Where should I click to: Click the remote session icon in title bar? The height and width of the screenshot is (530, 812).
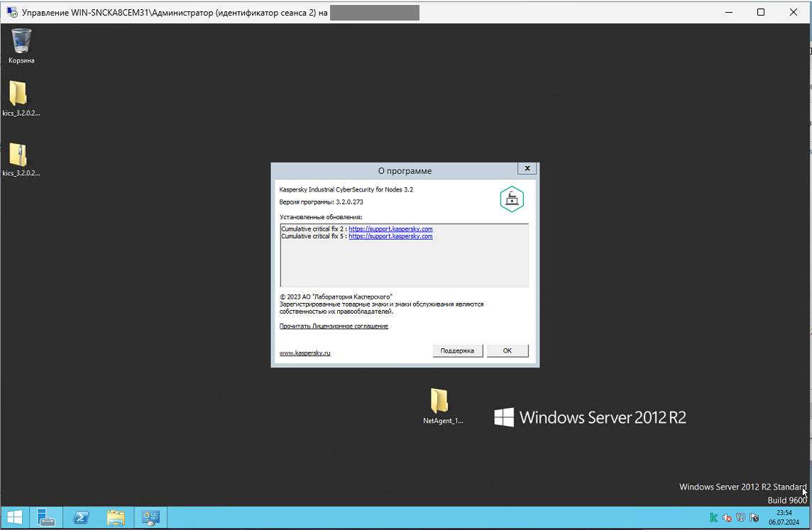coord(12,13)
